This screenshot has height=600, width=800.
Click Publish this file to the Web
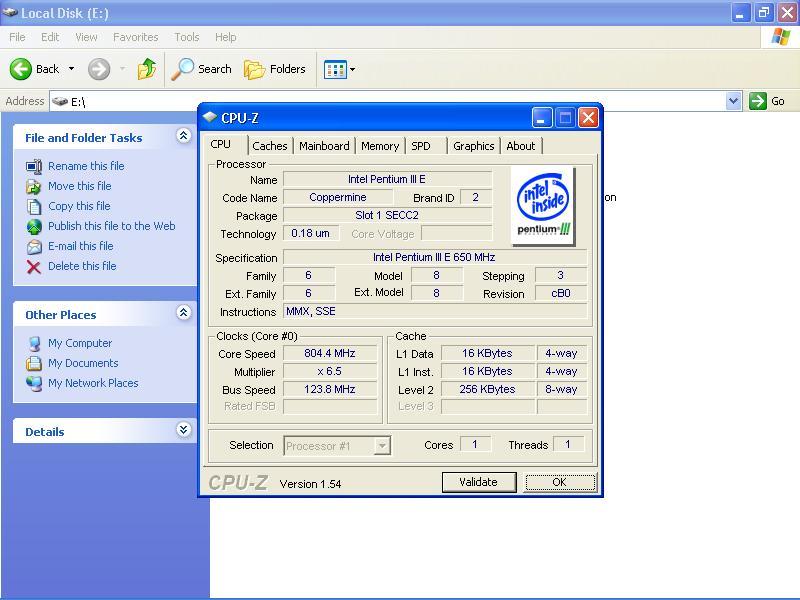point(112,226)
